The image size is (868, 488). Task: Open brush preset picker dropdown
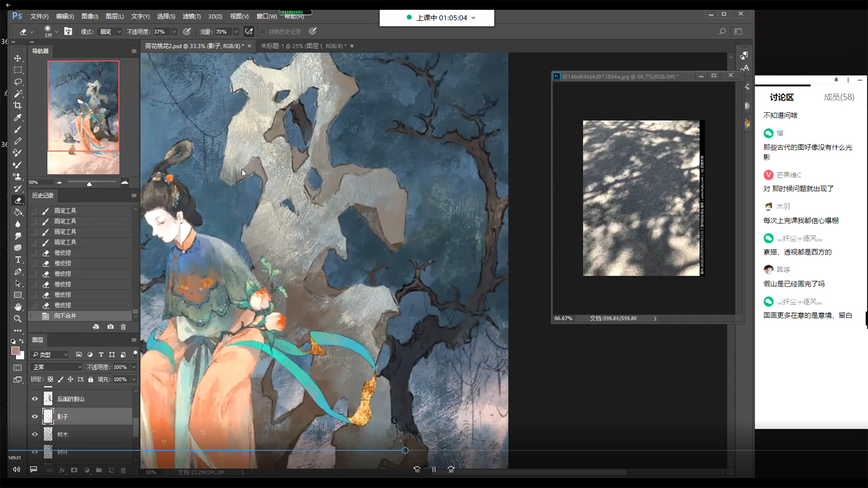[57, 32]
